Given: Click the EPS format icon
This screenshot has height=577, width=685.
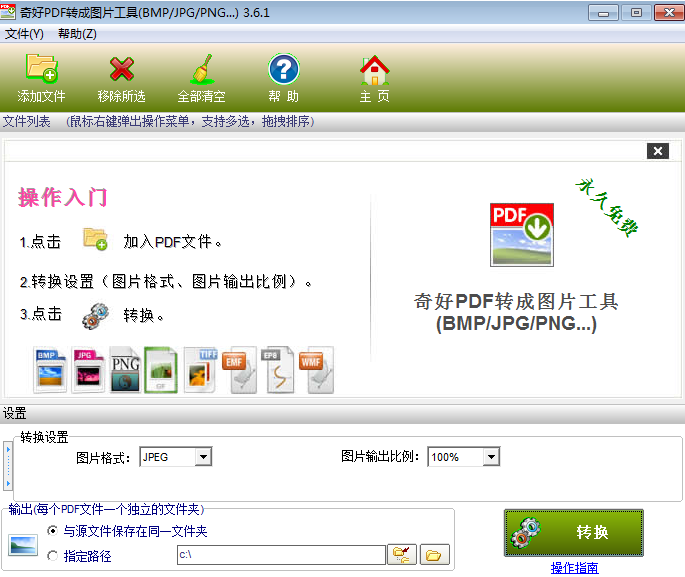Looking at the screenshot, I should [x=277, y=370].
